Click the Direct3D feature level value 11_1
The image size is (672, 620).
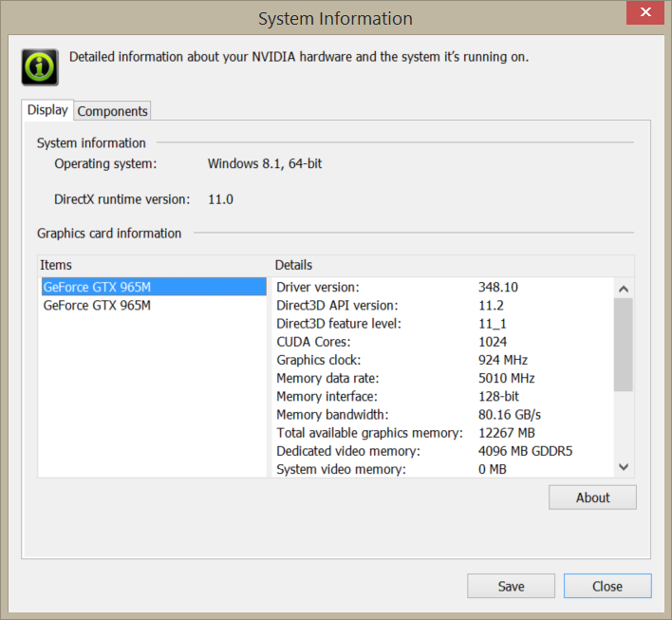[x=492, y=323]
